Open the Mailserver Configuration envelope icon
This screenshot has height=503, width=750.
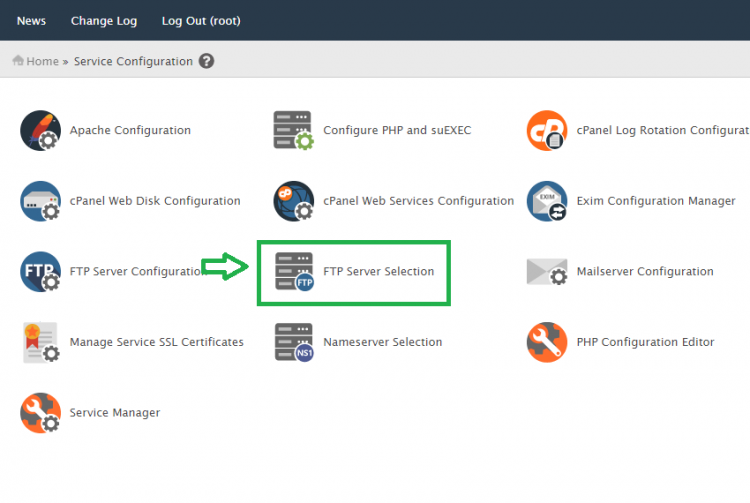(x=547, y=272)
